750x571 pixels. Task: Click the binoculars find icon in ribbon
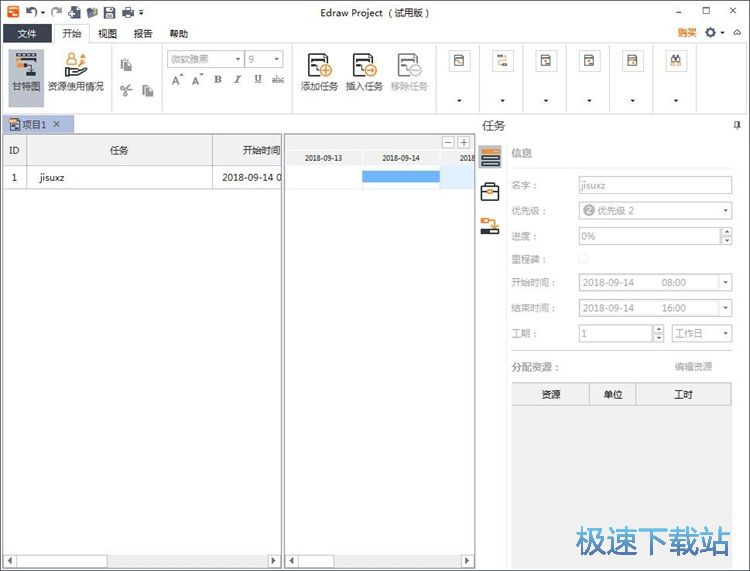point(676,61)
